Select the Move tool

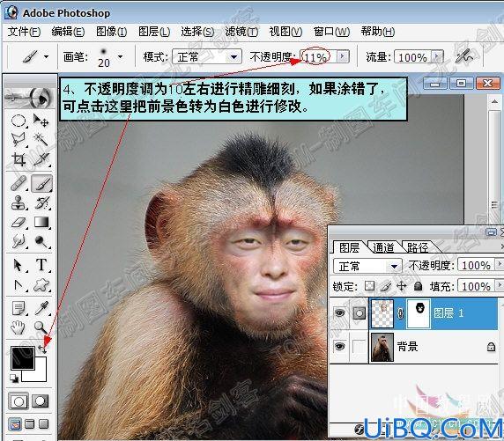click(x=41, y=121)
